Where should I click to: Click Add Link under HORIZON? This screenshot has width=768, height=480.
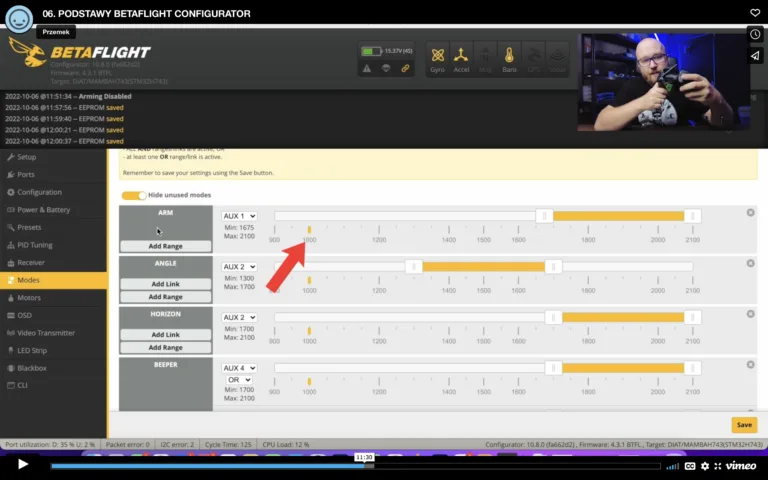166,335
